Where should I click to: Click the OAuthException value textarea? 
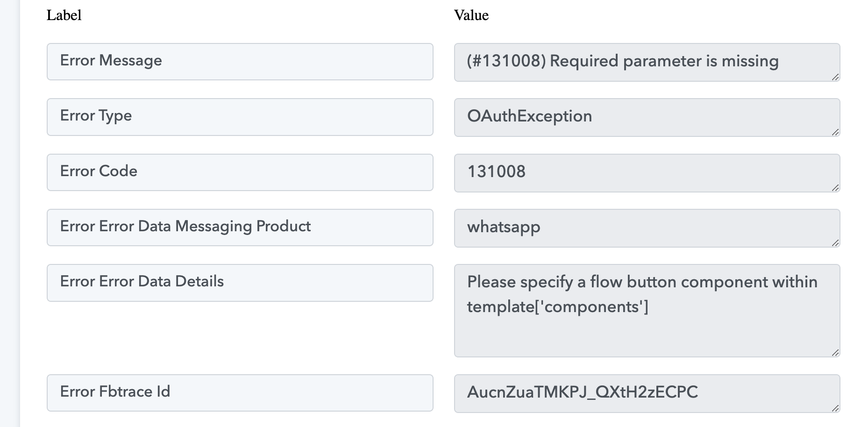click(x=647, y=117)
